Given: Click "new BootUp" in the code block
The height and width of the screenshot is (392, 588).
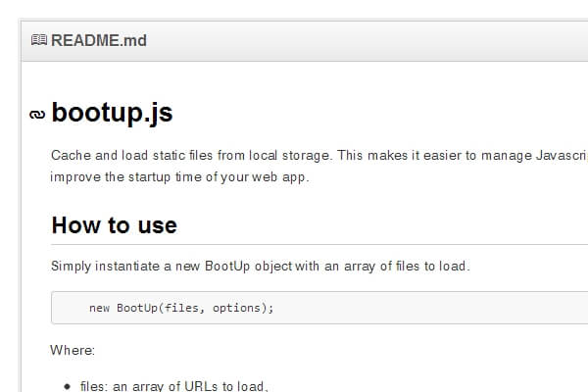Looking at the screenshot, I should (x=124, y=308).
